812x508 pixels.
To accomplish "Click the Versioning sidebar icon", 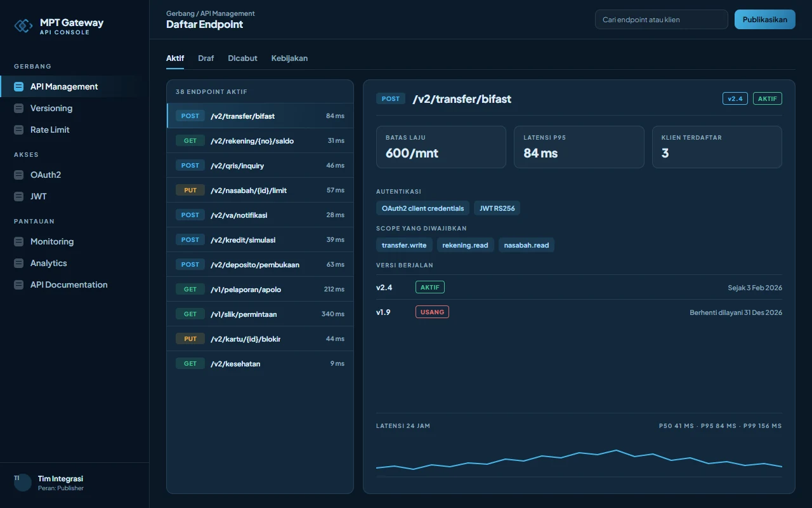I will pyautogui.click(x=19, y=108).
